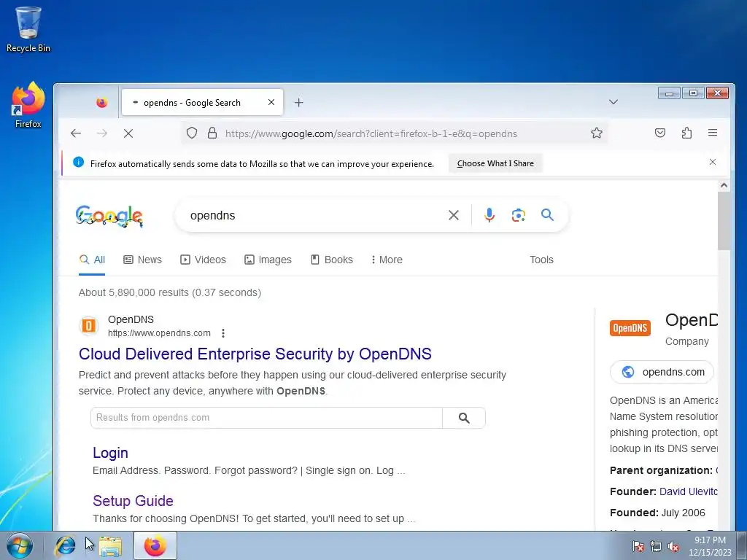Select Firefox taskbar button
The width and height of the screenshot is (747, 560).
(155, 545)
